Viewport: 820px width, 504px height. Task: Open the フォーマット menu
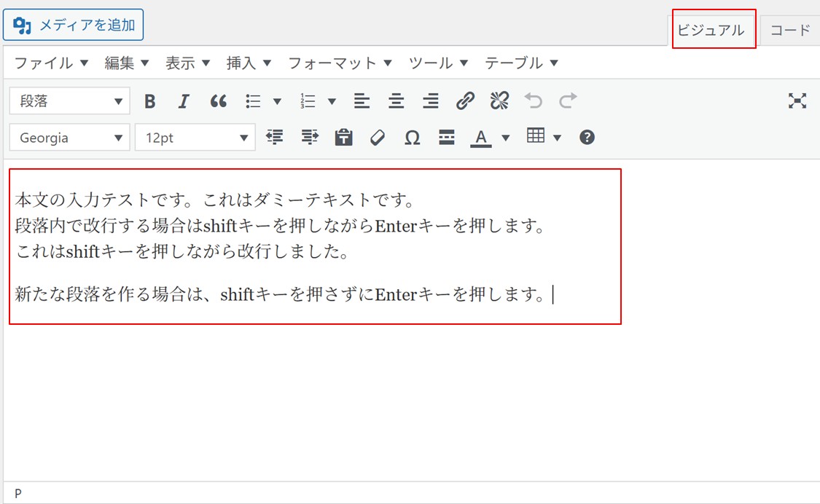[x=340, y=63]
